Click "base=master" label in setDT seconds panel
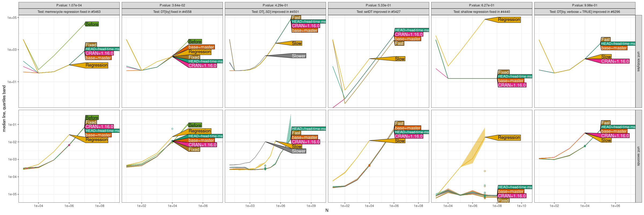 tap(408, 128)
